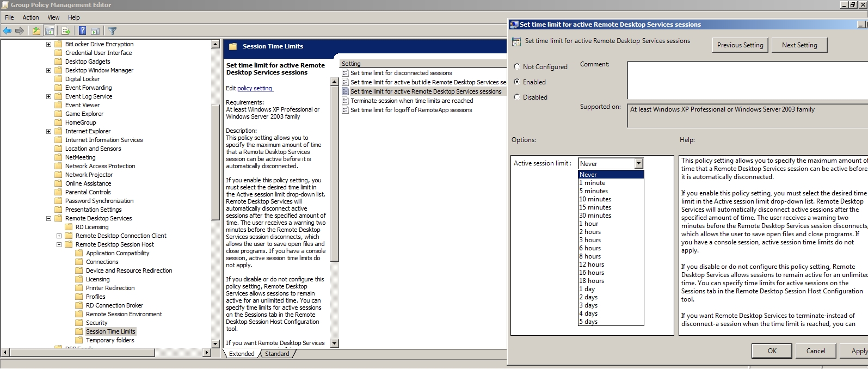Select the Network Access Protection tree item
This screenshot has width=868, height=369.
coord(100,166)
